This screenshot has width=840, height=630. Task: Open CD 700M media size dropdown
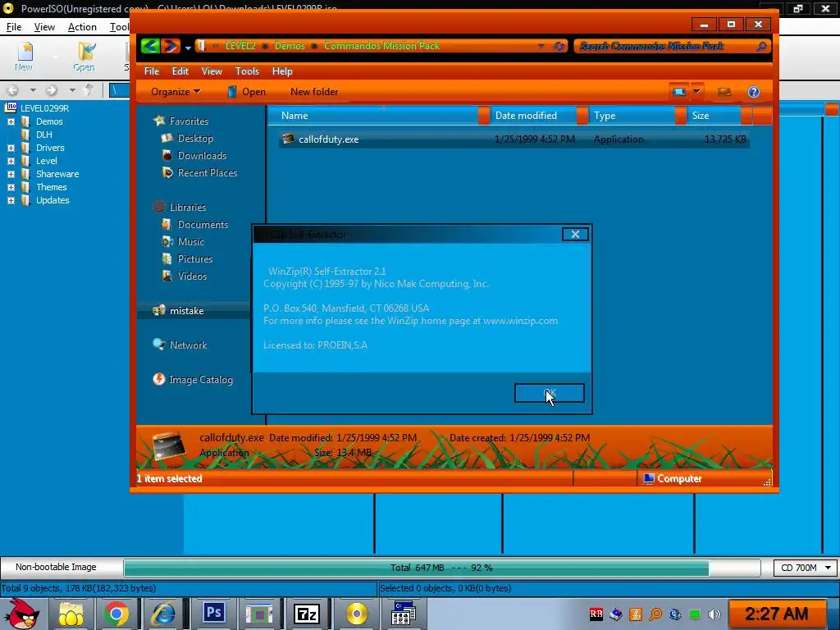click(x=805, y=568)
